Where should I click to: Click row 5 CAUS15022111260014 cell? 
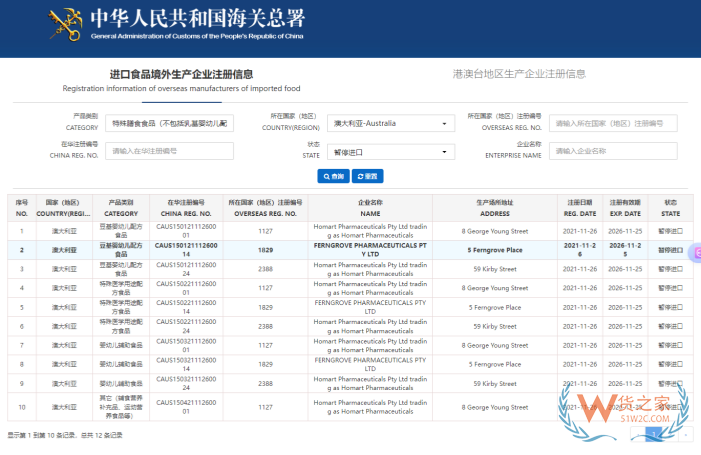(186, 307)
